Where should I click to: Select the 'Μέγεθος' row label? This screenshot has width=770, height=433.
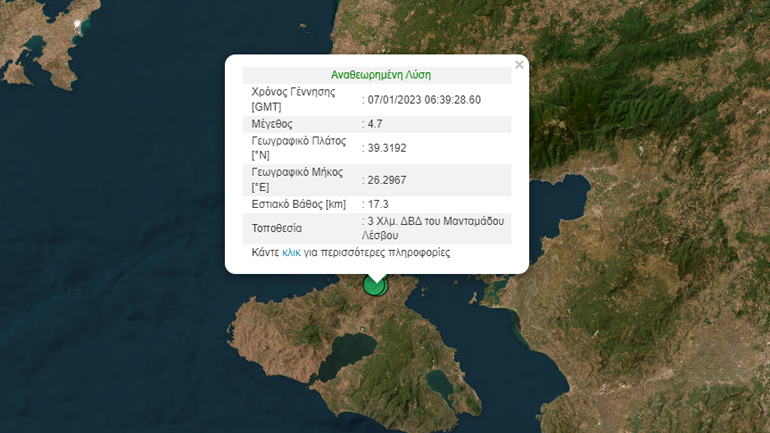275,124
